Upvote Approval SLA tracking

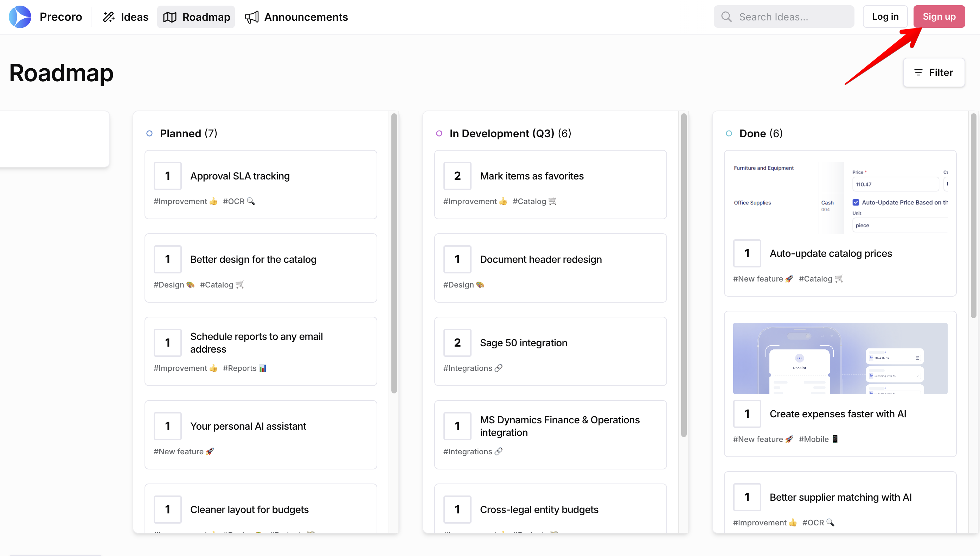coord(167,176)
